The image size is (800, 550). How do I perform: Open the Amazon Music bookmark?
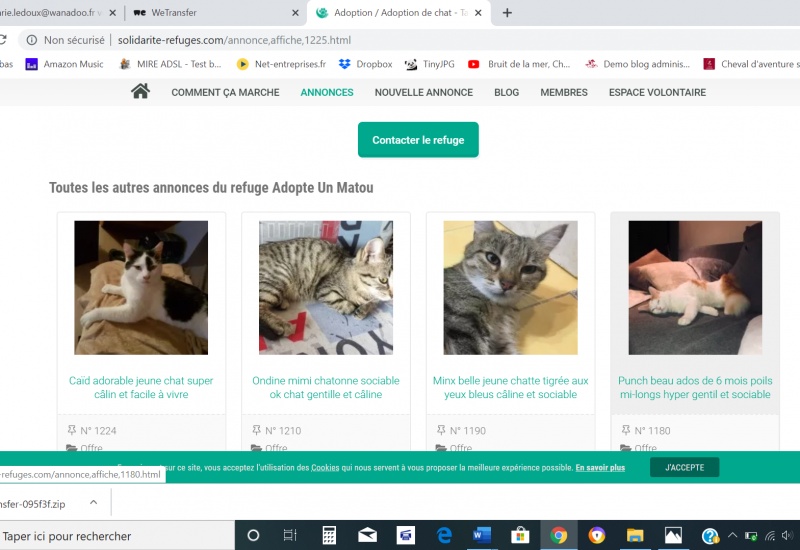(x=65, y=64)
